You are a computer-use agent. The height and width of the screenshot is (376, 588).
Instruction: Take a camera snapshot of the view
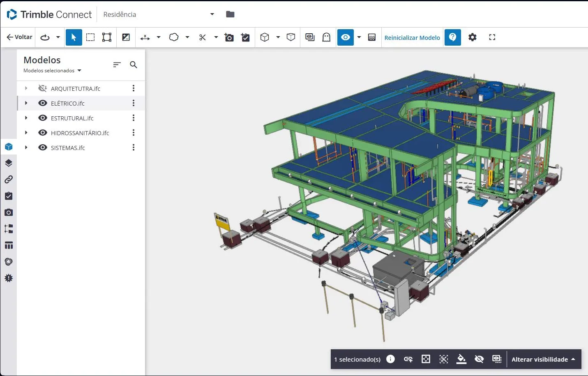[x=229, y=37]
